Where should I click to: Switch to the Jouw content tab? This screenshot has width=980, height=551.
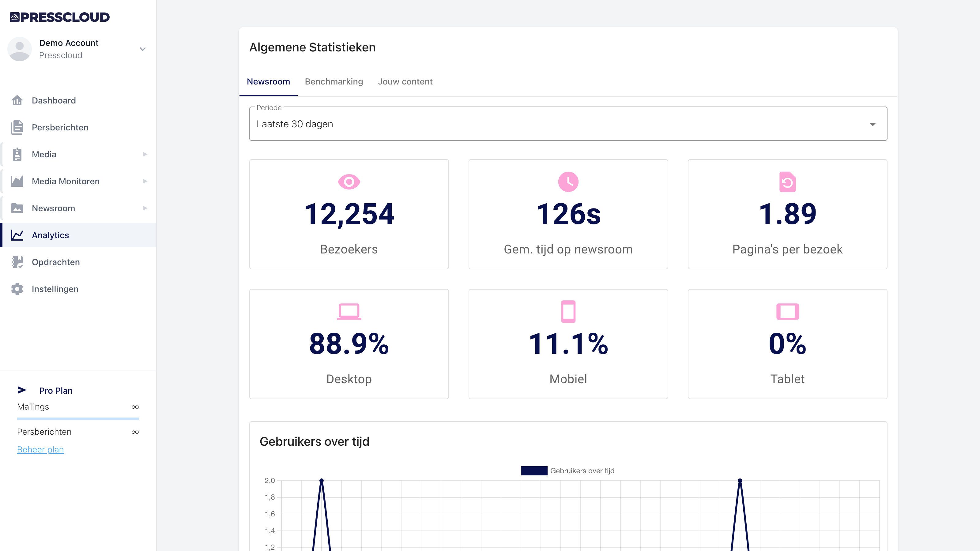(x=405, y=81)
